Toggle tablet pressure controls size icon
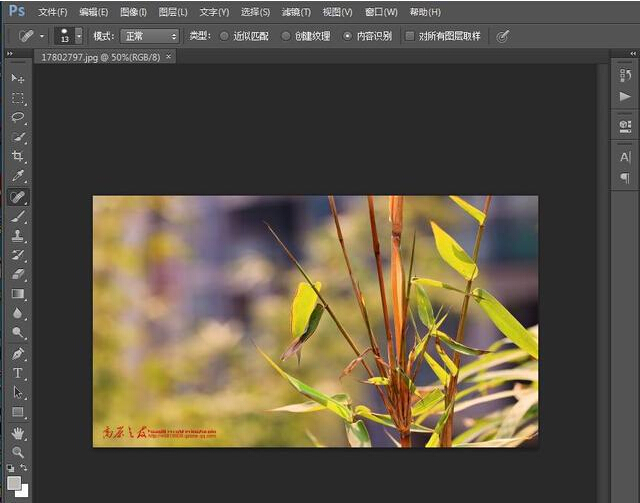This screenshot has width=640, height=503. (503, 36)
